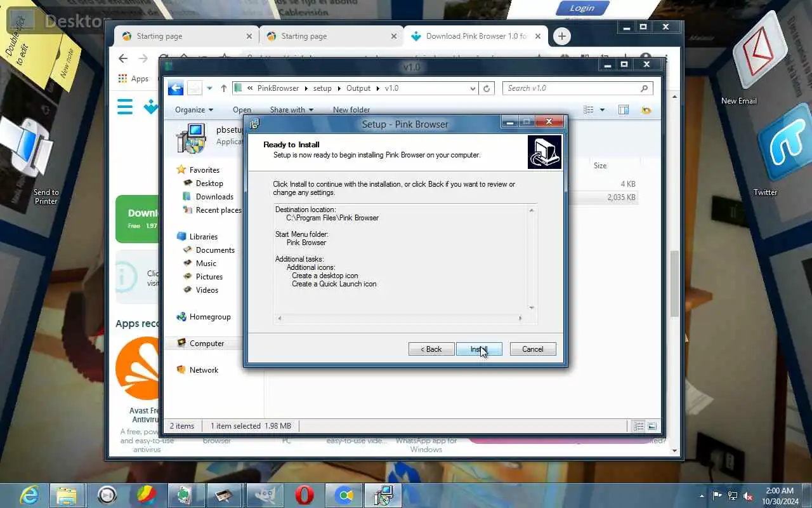
Task: Click PinkBrowser in the address breadcrumb
Action: click(278, 88)
